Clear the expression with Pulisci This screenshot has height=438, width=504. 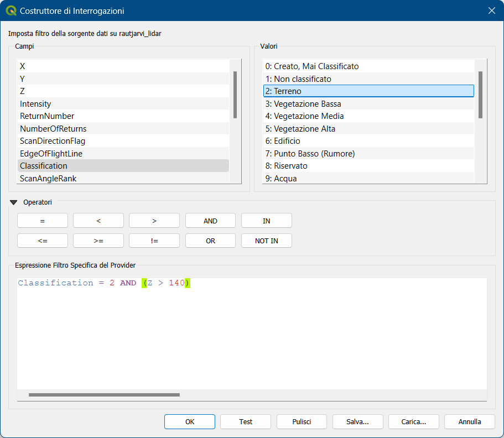pyautogui.click(x=302, y=421)
